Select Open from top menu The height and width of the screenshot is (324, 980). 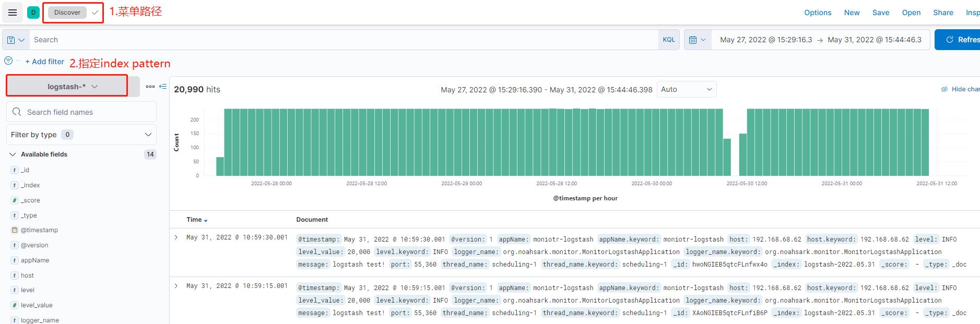pos(911,13)
